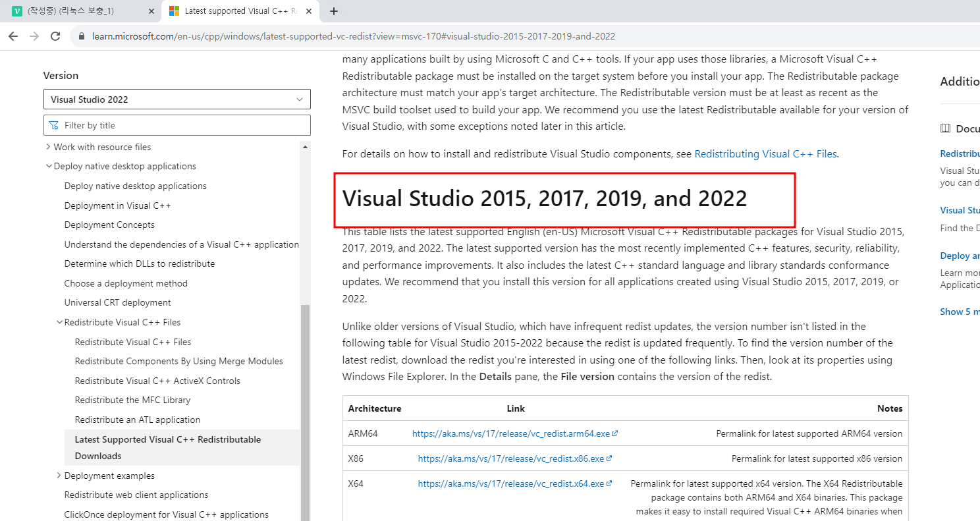Open Redistribute Visual C++ Files child page
Screen dimensions: 980x521
tap(133, 342)
